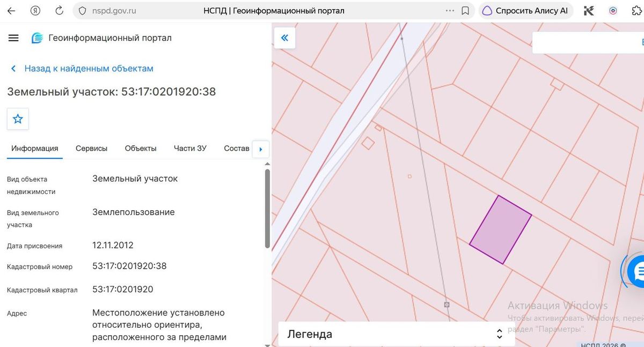Click the page title НСПД | Геоинформационный портал
This screenshot has height=347, width=644.
[x=274, y=11]
